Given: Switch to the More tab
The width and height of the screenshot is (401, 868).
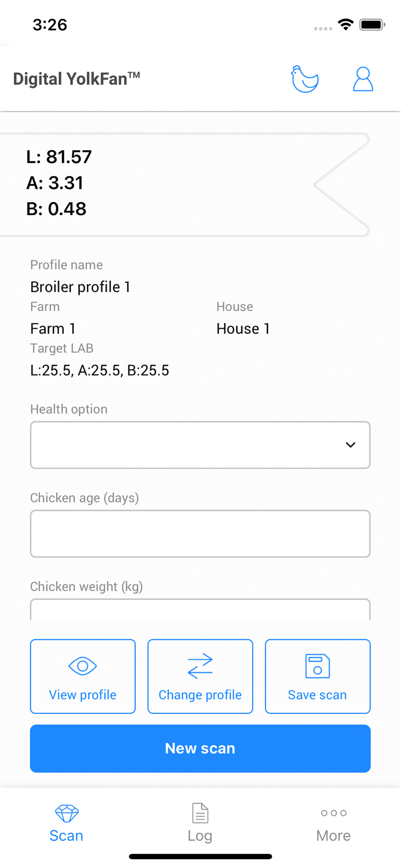Looking at the screenshot, I should [x=333, y=835].
